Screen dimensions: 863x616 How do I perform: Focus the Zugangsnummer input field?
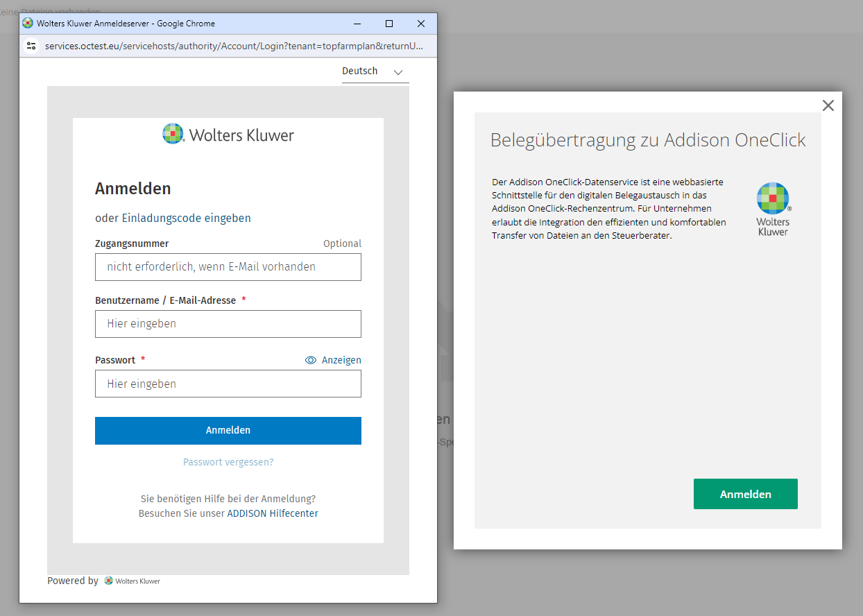[228, 267]
